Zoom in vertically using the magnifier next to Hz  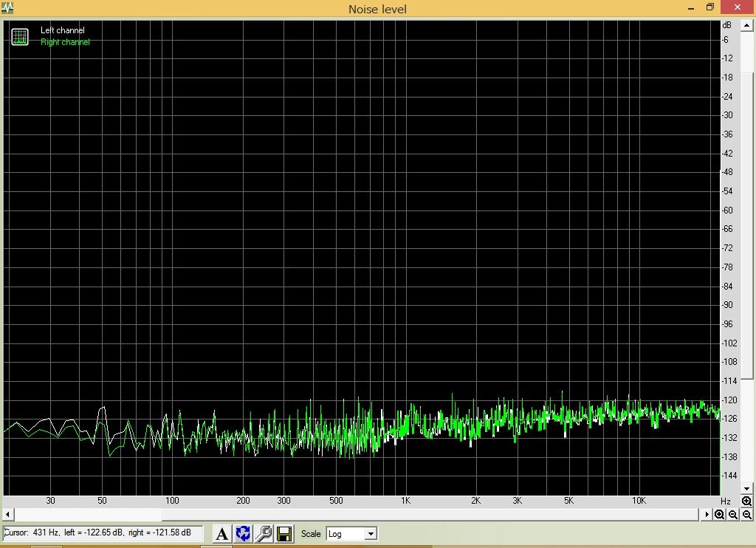click(746, 501)
